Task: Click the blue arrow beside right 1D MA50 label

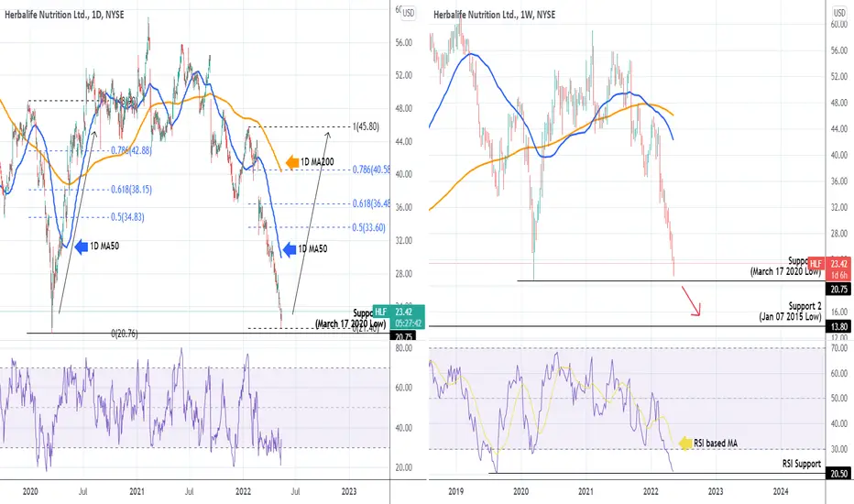Action: (x=290, y=249)
